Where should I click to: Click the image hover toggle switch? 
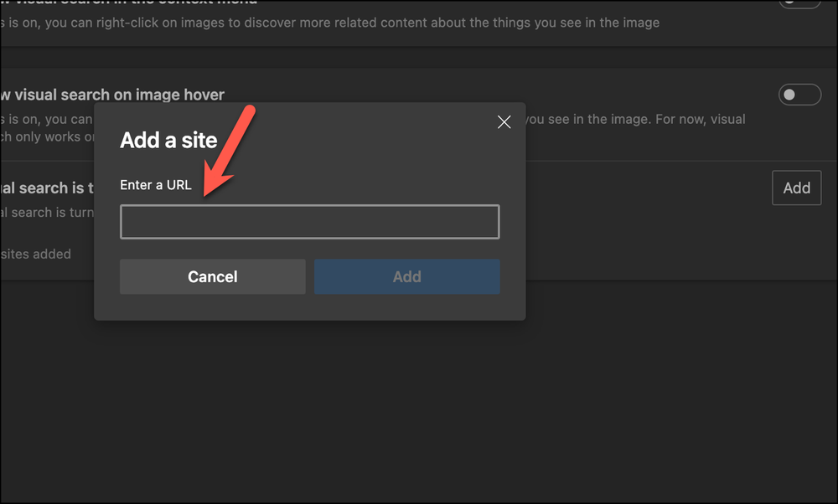(x=799, y=94)
